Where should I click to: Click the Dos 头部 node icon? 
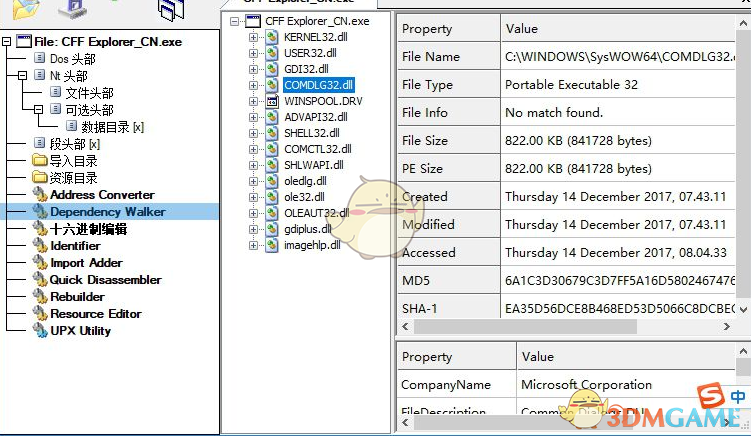point(40,58)
